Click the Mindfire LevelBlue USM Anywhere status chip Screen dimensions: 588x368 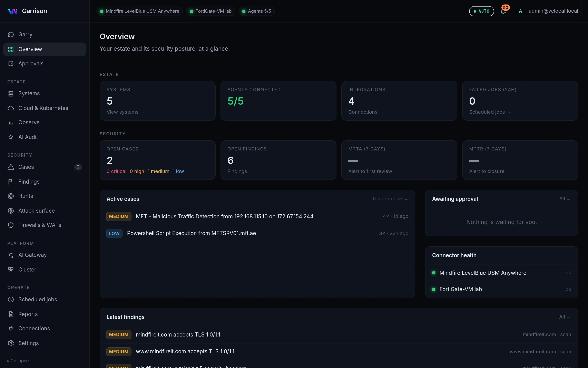(139, 11)
